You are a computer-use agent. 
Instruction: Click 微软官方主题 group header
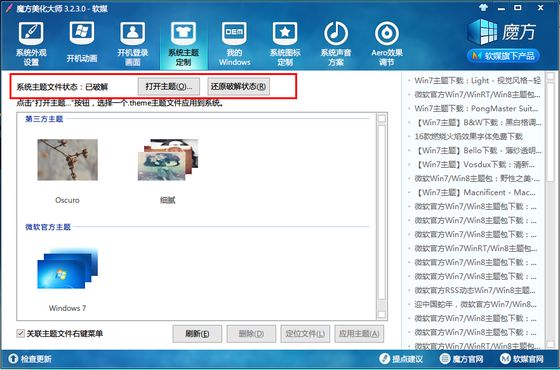pos(48,227)
